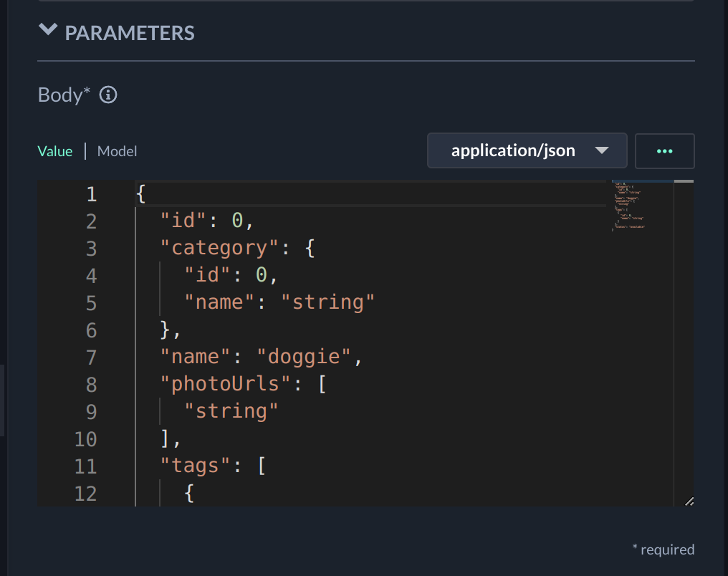
Task: Click "string" array item on line 9
Action: point(231,411)
